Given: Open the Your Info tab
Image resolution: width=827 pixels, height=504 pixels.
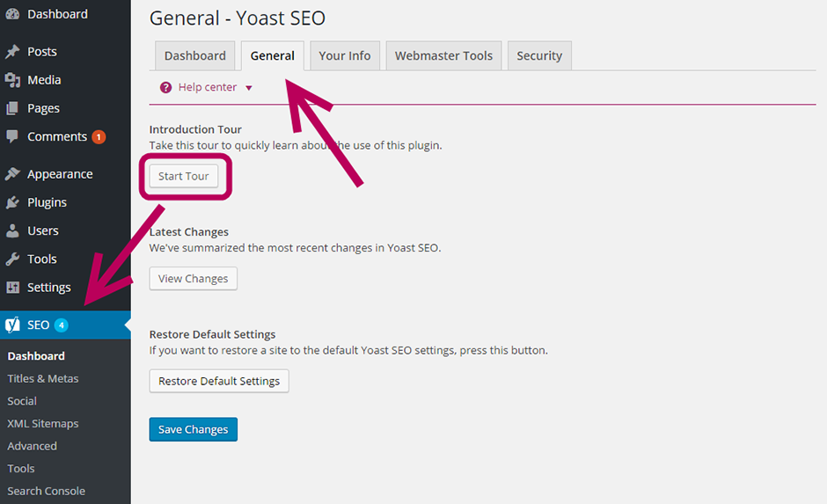Looking at the screenshot, I should [x=344, y=56].
